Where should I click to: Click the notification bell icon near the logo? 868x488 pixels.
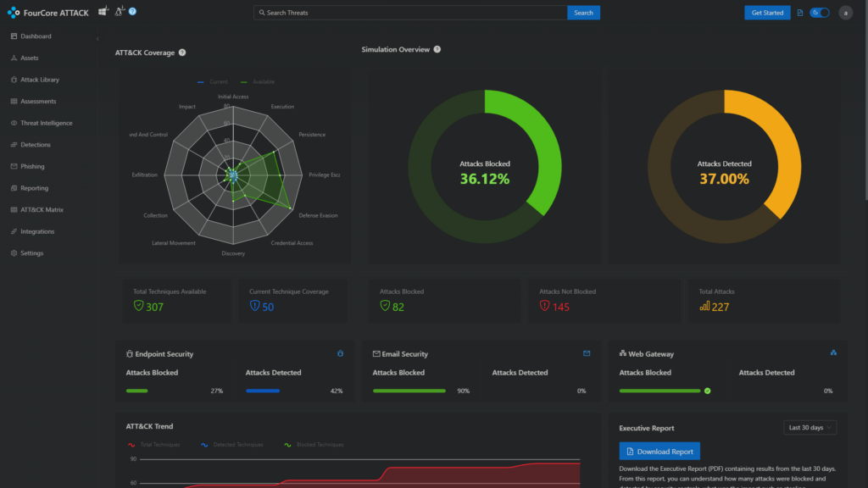[119, 12]
